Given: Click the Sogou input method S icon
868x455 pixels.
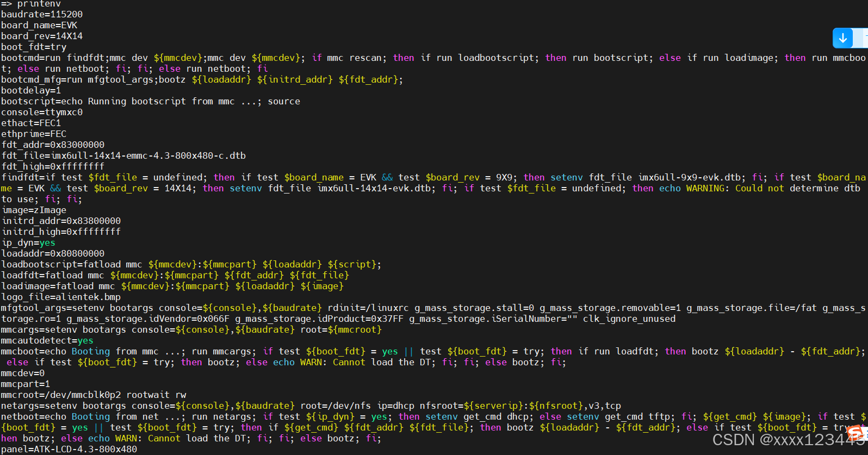Looking at the screenshot, I should (856, 433).
